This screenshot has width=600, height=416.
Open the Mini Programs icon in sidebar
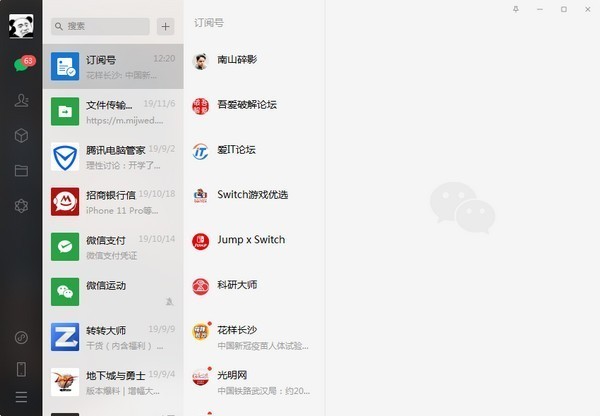pyautogui.click(x=20, y=337)
